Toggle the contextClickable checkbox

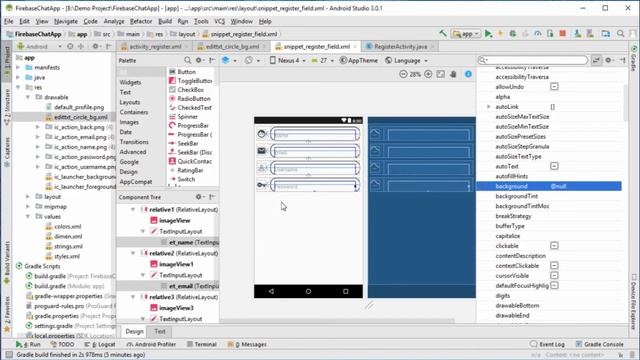click(x=554, y=266)
